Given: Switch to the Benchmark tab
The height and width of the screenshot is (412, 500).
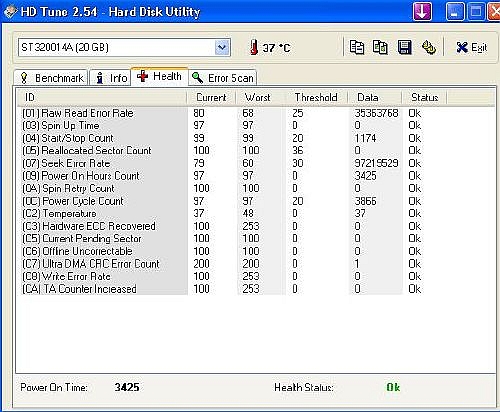Looking at the screenshot, I should [51, 78].
